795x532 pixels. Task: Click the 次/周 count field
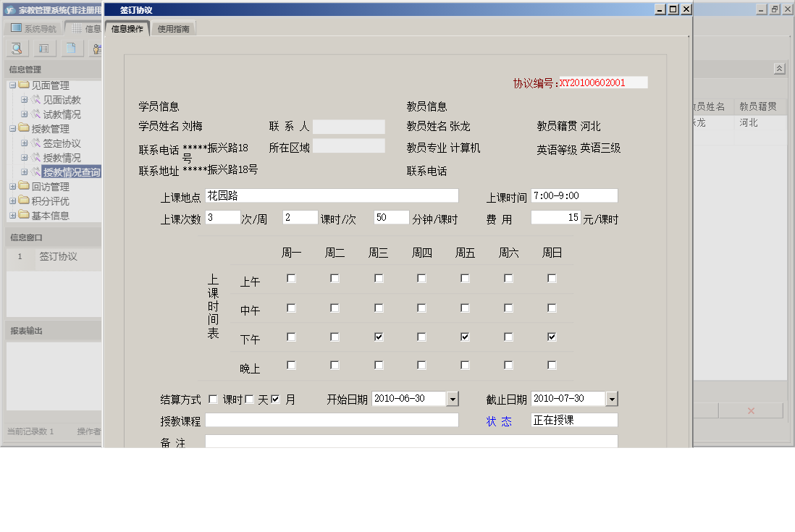pyautogui.click(x=222, y=217)
